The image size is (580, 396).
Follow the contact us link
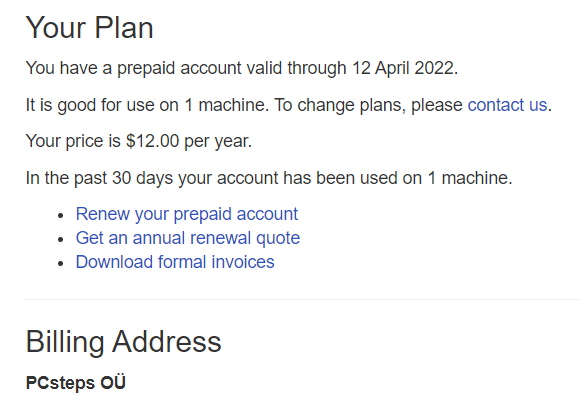pyautogui.click(x=507, y=105)
